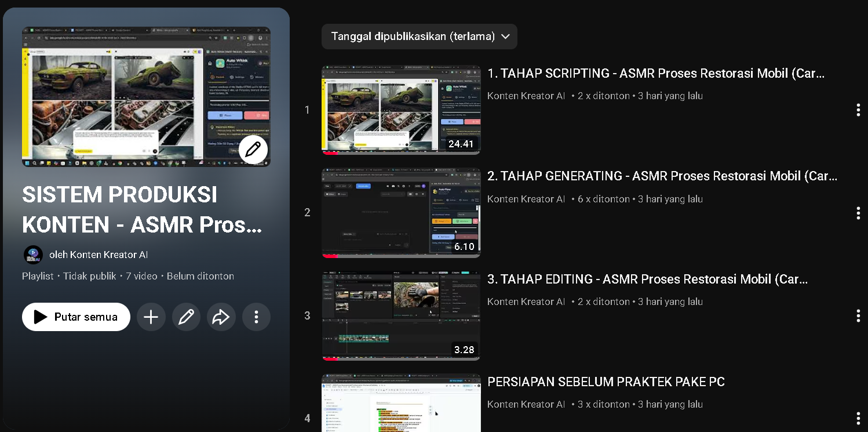Open the 2. TAHAP GENERATING video title

[x=662, y=176]
